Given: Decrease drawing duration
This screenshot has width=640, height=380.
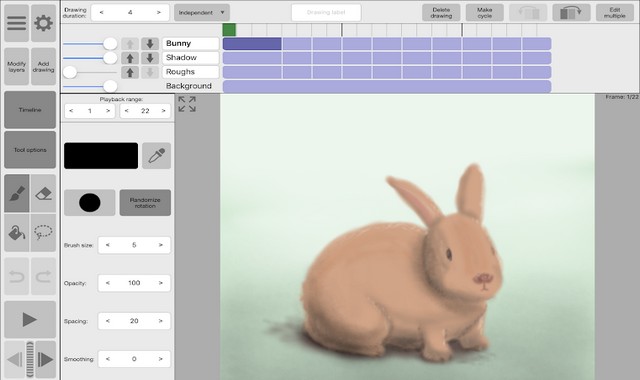Looking at the screenshot, I should 101,13.
